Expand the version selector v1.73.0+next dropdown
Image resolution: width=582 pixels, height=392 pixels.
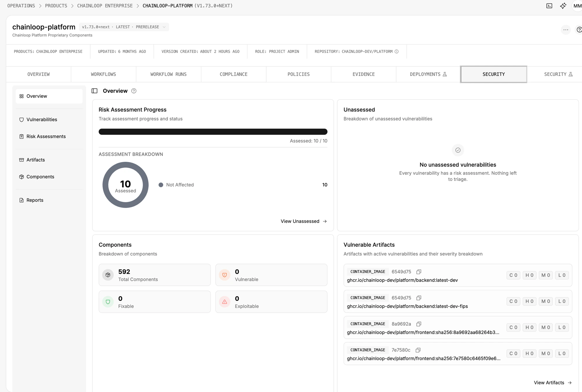124,27
